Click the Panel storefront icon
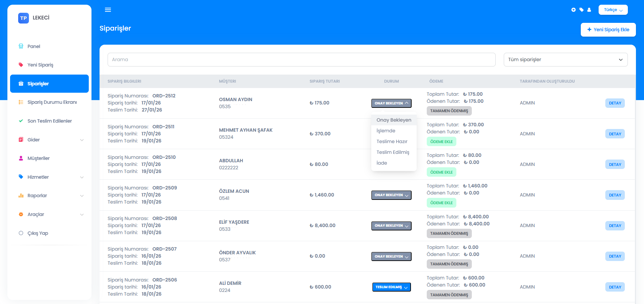The image size is (644, 304). (x=21, y=46)
